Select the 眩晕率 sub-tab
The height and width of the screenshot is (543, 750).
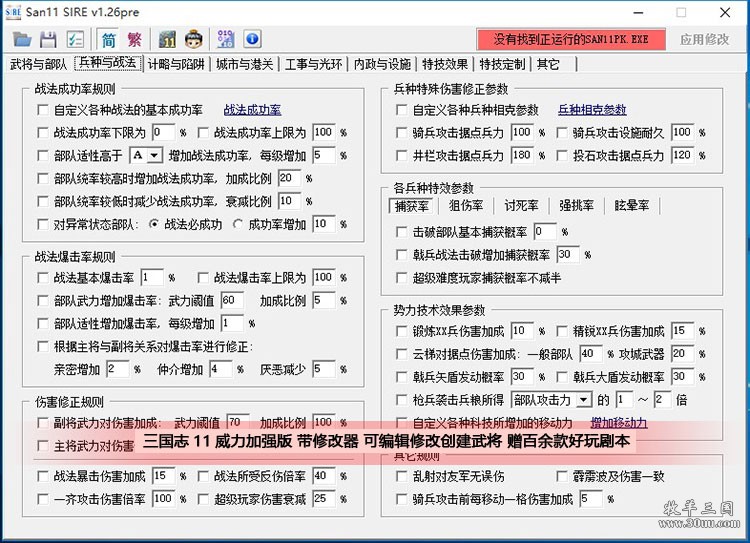[x=632, y=206]
